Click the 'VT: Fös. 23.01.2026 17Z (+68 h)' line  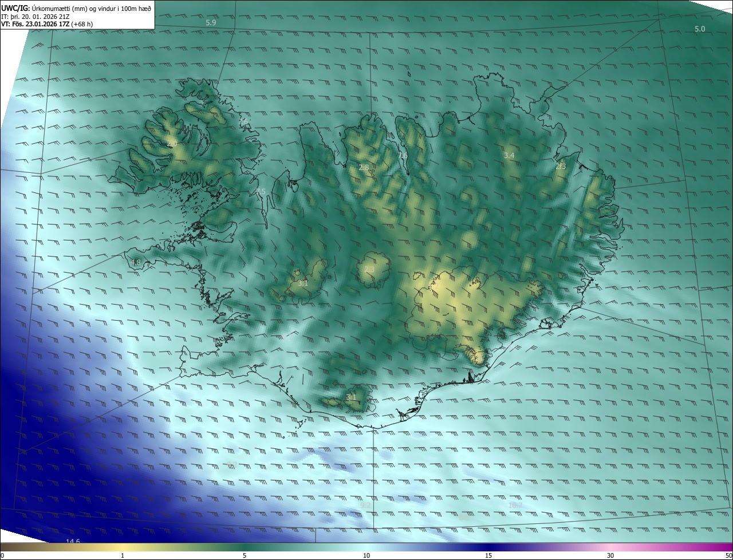tap(47, 24)
